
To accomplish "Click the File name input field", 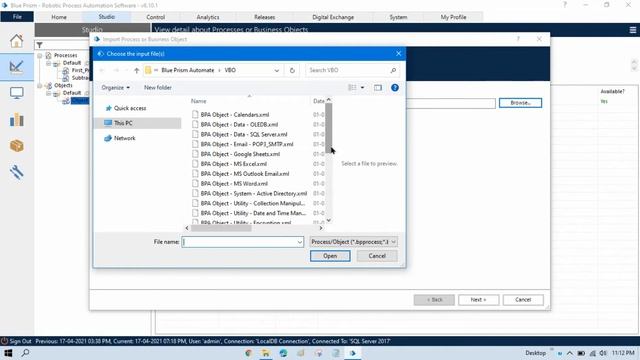I will coord(242,242).
